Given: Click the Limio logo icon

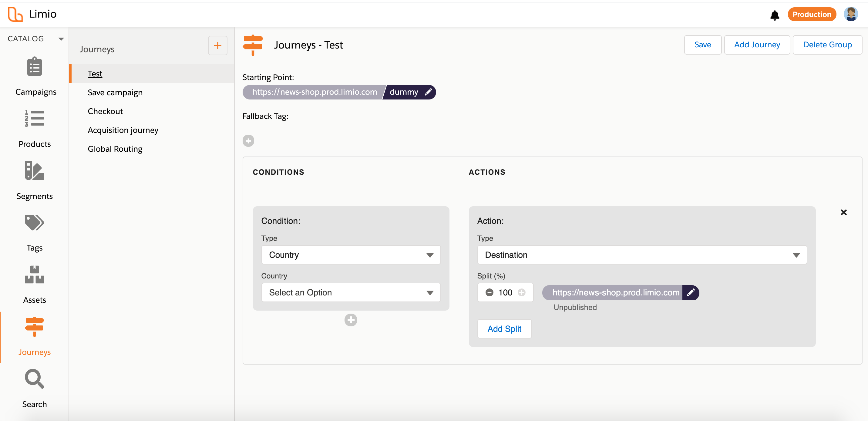Looking at the screenshot, I should pos(15,14).
